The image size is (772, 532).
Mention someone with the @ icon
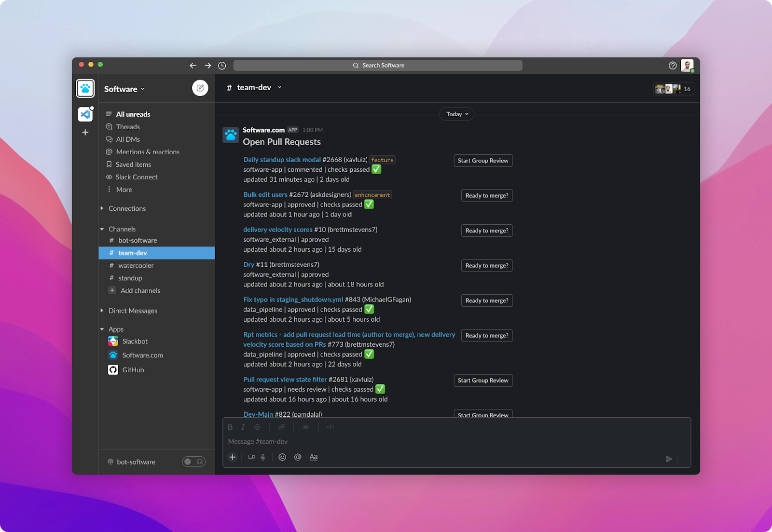pyautogui.click(x=298, y=457)
